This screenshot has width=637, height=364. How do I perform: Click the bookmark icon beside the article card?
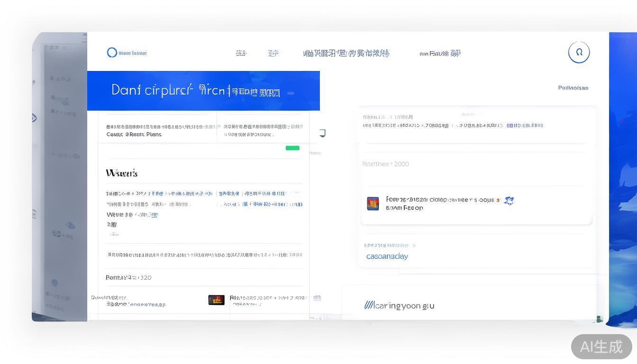322,133
